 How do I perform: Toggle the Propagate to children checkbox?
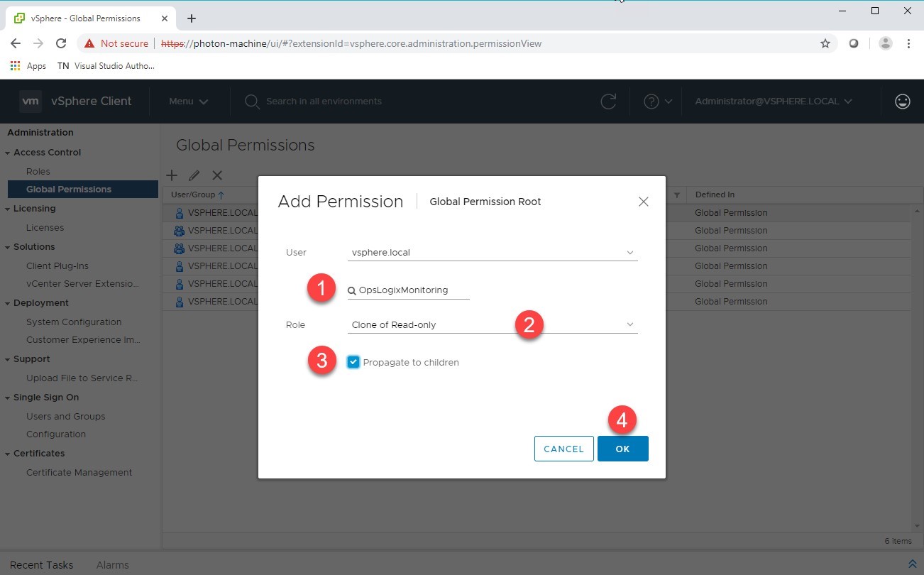point(353,362)
